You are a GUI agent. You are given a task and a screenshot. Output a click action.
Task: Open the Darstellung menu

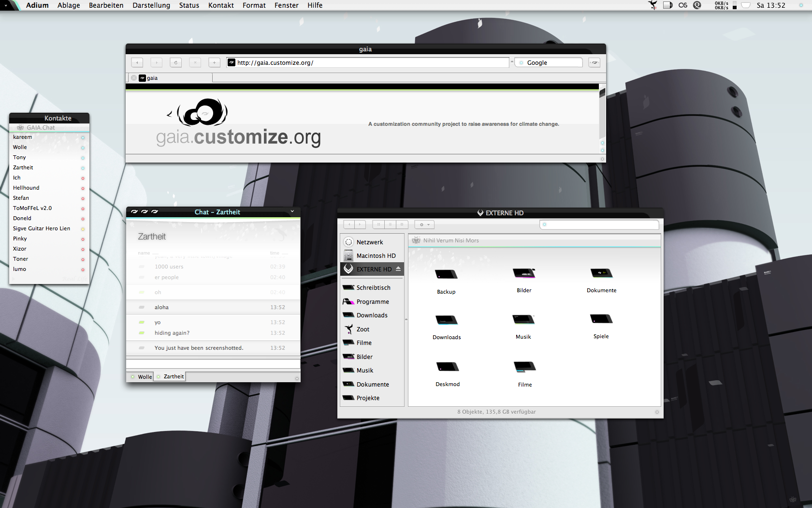[151, 5]
